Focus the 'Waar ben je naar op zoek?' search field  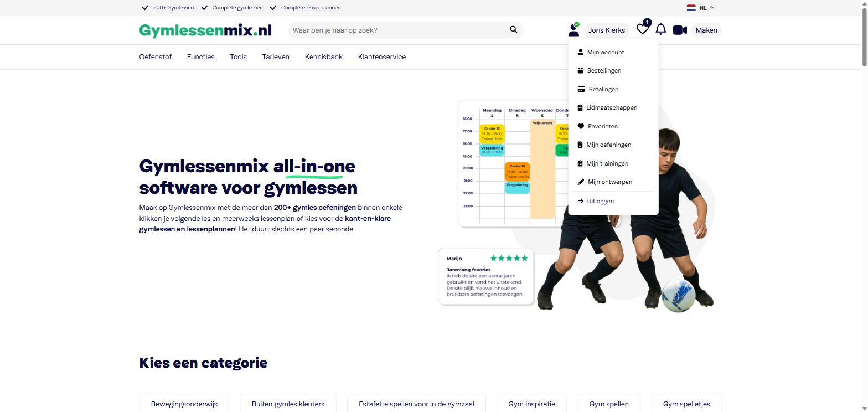405,30
